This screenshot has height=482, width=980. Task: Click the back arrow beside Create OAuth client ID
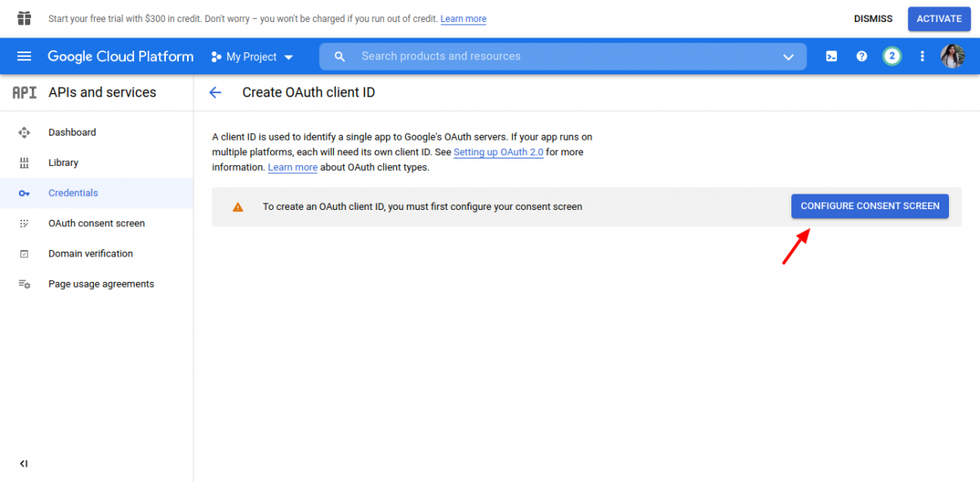coord(215,92)
